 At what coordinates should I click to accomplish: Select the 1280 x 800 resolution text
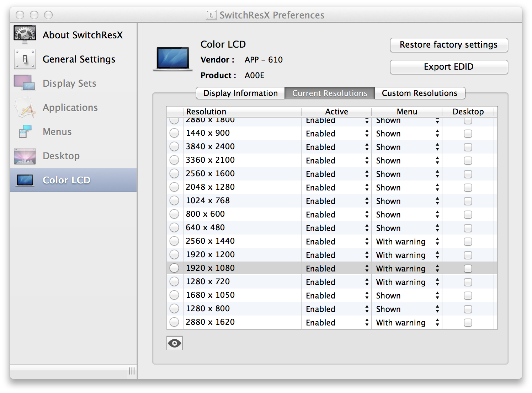tap(208, 308)
